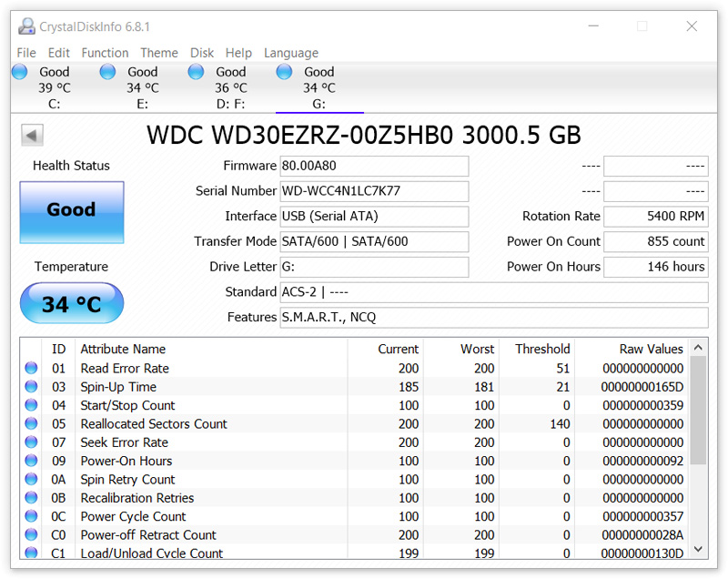The height and width of the screenshot is (579, 728).
Task: Click status dot for Seek Error Rate row
Action: pos(31,442)
